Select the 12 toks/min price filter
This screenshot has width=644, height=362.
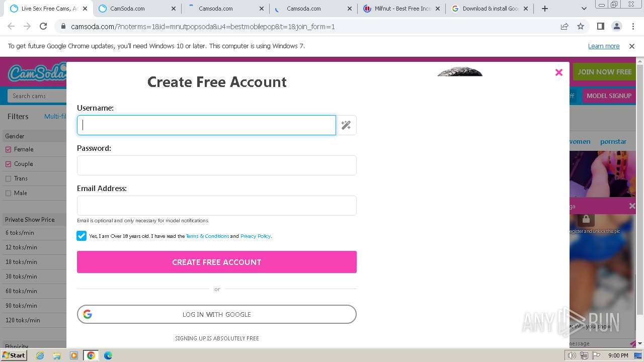click(22, 247)
